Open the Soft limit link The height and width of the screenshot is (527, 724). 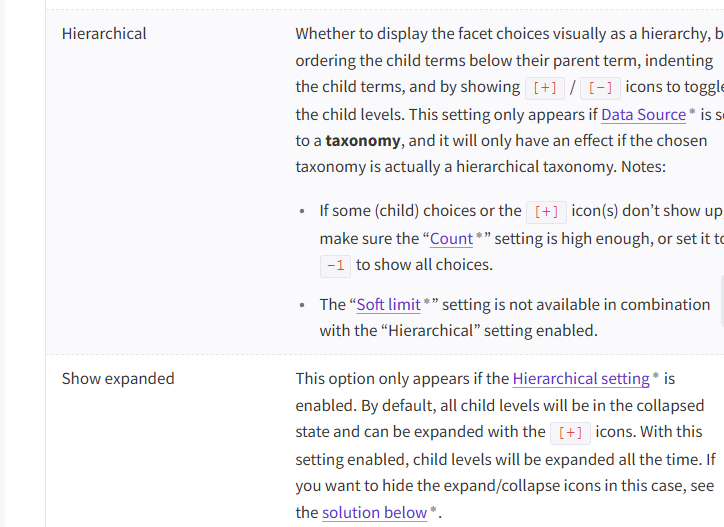click(388, 304)
